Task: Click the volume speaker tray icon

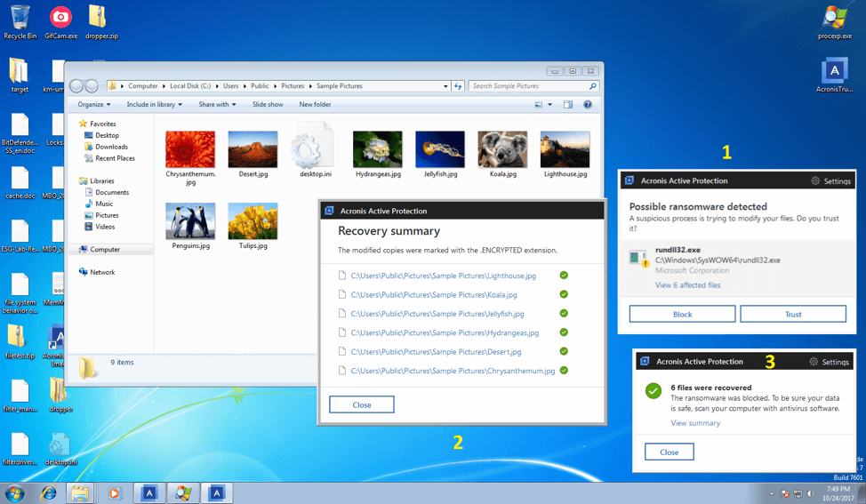Action: [811, 493]
